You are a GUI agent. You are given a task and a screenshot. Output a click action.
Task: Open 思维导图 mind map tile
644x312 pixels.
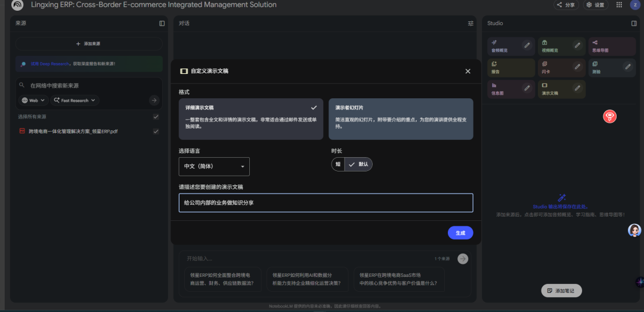click(x=612, y=46)
